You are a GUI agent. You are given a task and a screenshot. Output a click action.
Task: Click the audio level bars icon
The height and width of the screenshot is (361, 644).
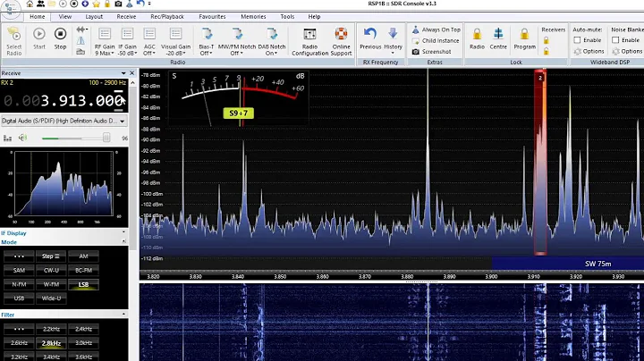pyautogui.click(x=7, y=138)
